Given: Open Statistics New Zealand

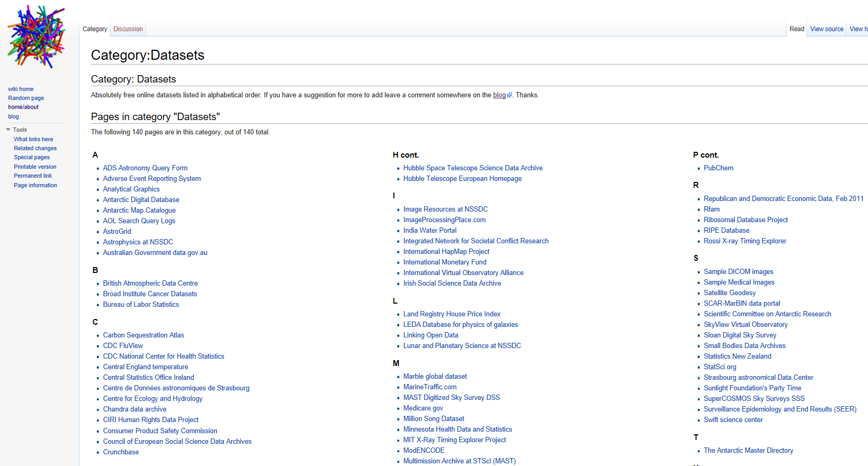Looking at the screenshot, I should click(737, 356).
